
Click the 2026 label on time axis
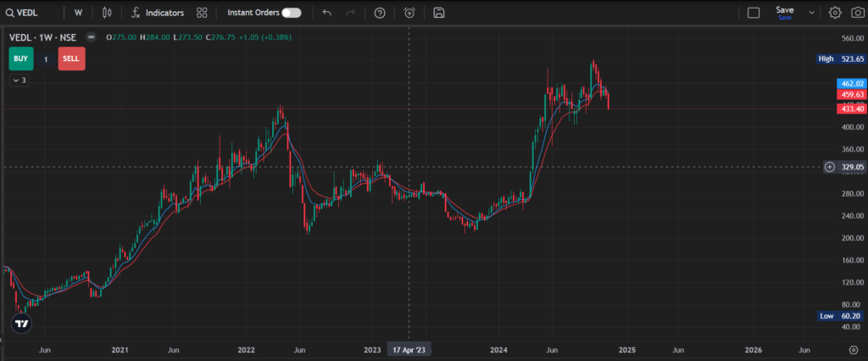click(x=754, y=350)
